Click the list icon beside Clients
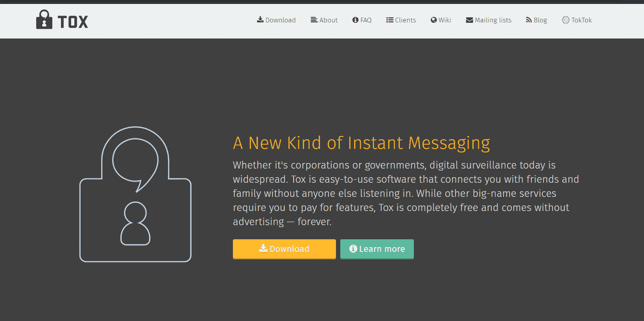Screen dimensions: 644x321 [389, 20]
